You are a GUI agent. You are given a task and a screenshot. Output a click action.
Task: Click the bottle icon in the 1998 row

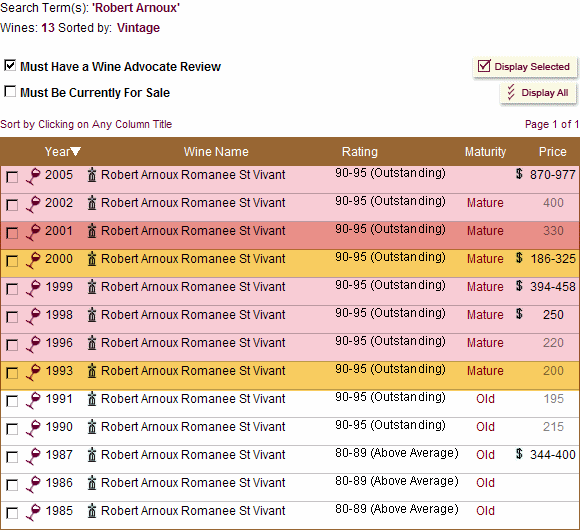click(x=92, y=315)
